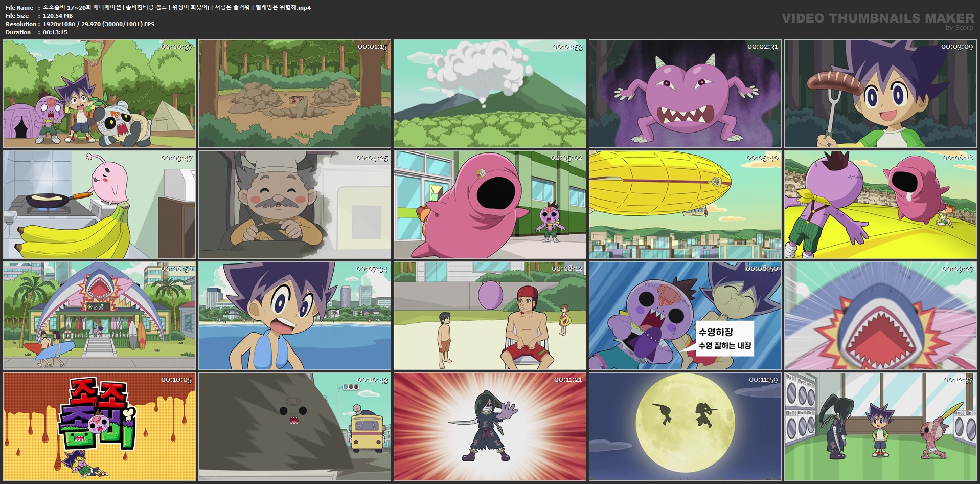This screenshot has width=980, height=484.
Task: Open the yellow blimp thumbnail at 00:05:40
Action: click(x=685, y=205)
